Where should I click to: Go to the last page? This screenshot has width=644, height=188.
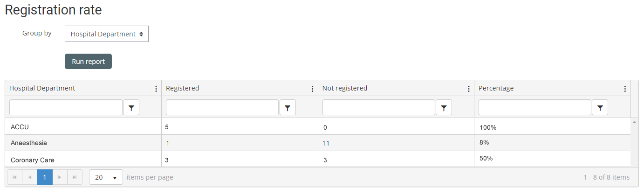click(75, 177)
